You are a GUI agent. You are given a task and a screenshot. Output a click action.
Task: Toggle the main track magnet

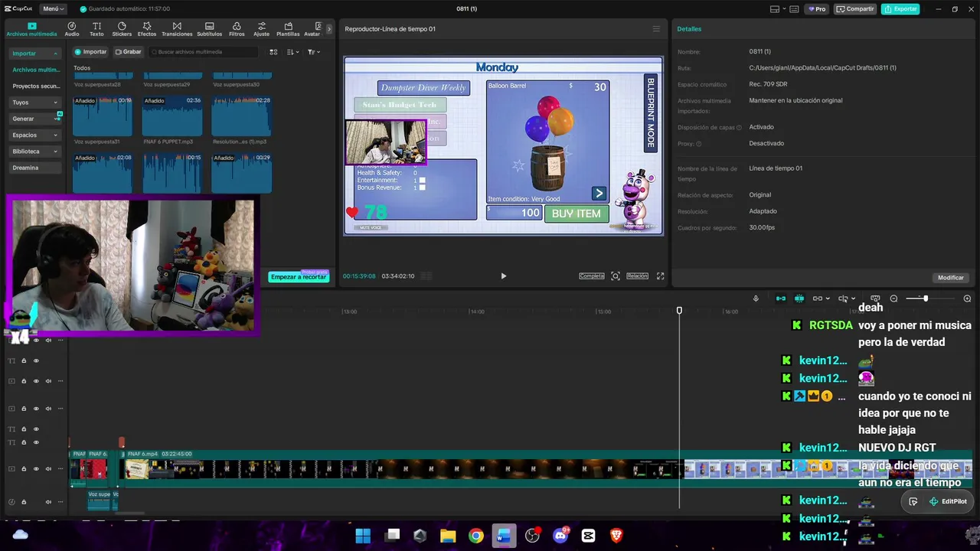pos(781,298)
